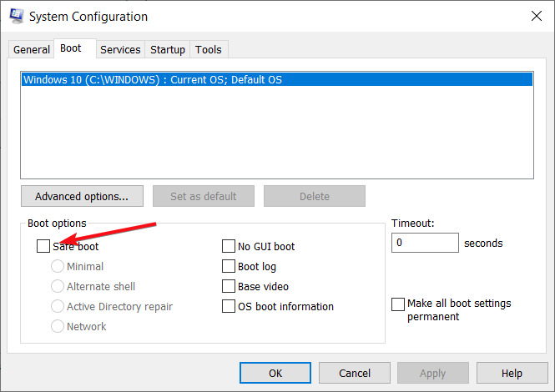Choose the Minimal safe boot radio option
Image resolution: width=555 pixels, height=392 pixels.
click(x=58, y=266)
